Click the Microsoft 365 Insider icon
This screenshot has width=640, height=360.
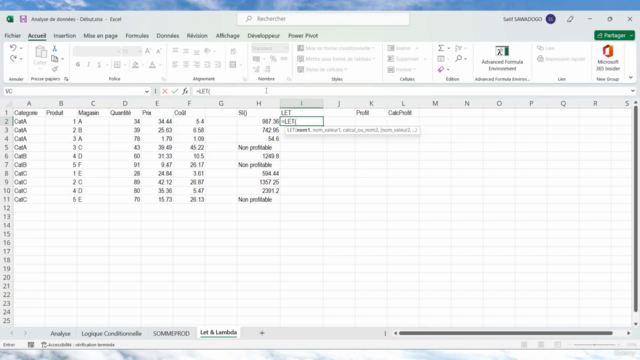(x=608, y=58)
